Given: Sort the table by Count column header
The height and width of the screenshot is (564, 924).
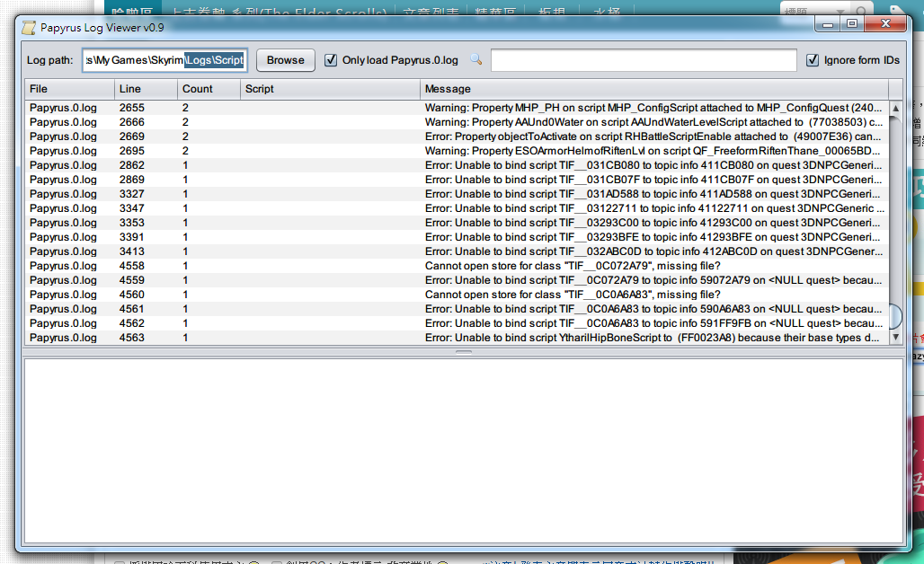Looking at the screenshot, I should (x=209, y=89).
